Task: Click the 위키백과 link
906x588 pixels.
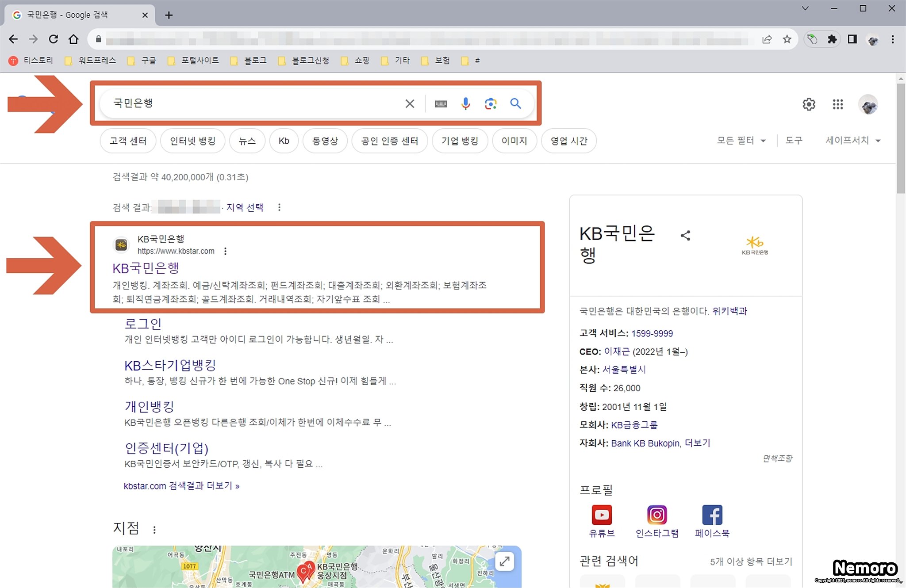Action: pos(729,311)
